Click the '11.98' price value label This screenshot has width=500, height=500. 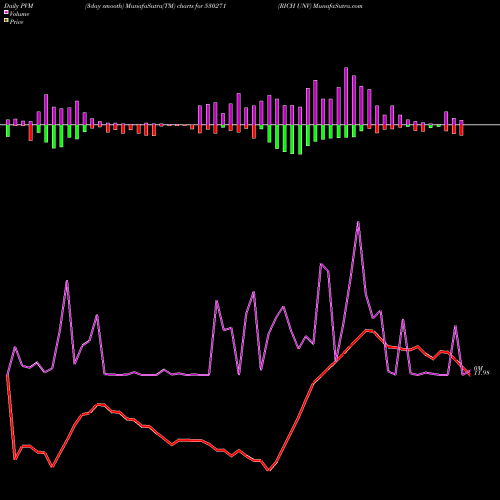[482, 373]
